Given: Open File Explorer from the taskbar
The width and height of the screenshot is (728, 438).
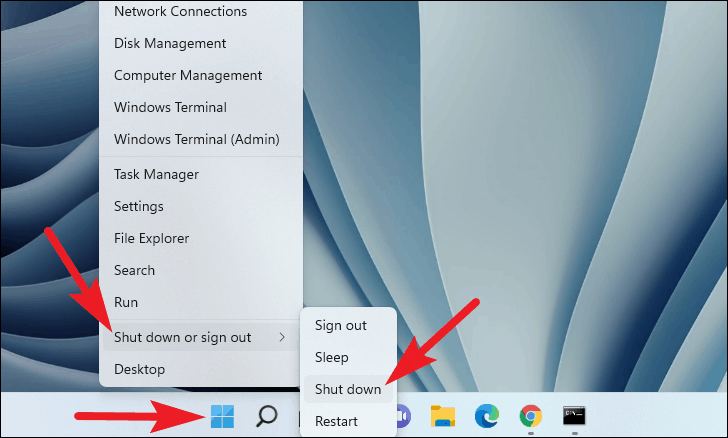Looking at the screenshot, I should pyautogui.click(x=442, y=416).
